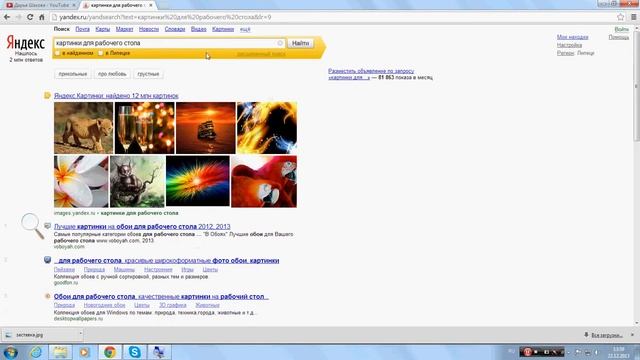
Task: Open the Chrome menu icon
Action: (x=634, y=17)
